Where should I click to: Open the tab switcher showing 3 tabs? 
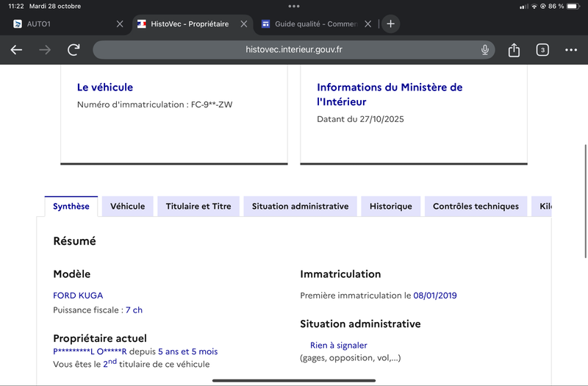542,50
